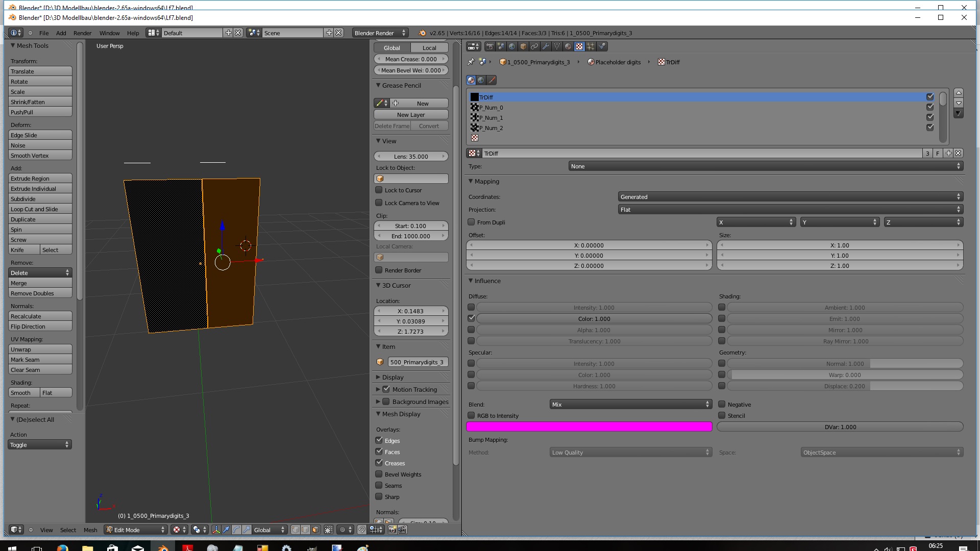Viewport: 980px width, 551px height.
Task: Open the texture Type dropdown showing None
Action: (x=765, y=166)
